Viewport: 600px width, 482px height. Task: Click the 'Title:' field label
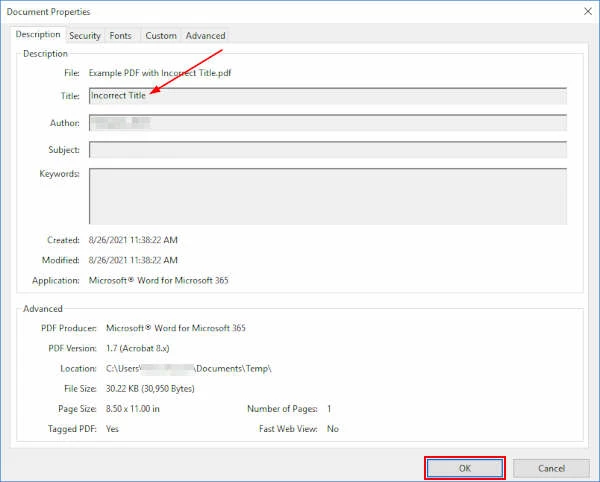tap(70, 96)
